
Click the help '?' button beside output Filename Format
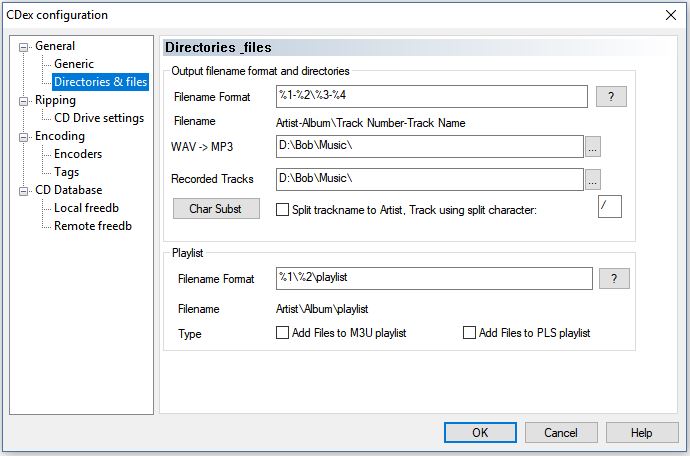coord(610,97)
